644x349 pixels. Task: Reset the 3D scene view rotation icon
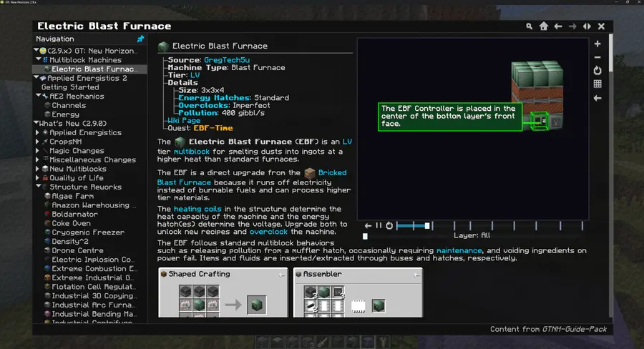597,71
